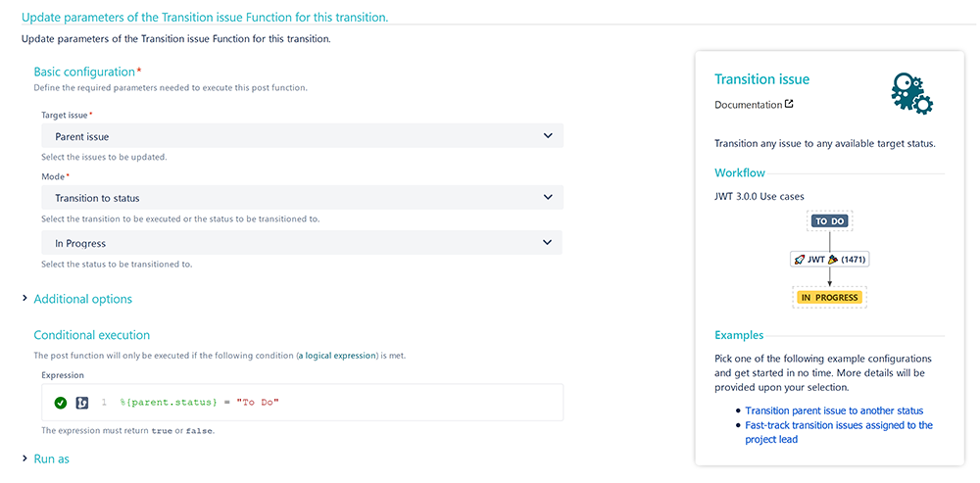980x483 pixels.
Task: Click the party popper icon in JWT label
Action: 832,260
